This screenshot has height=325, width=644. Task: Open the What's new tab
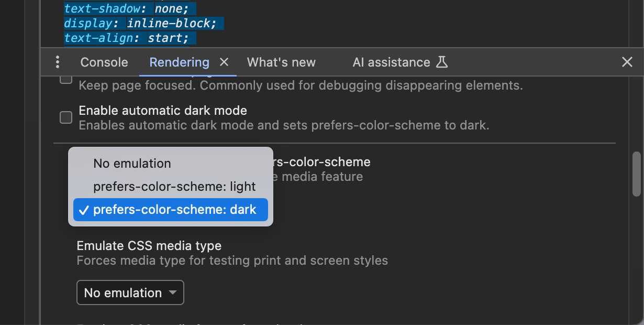tap(281, 62)
